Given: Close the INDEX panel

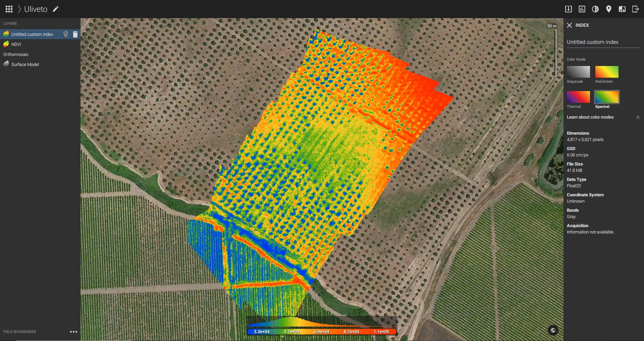Looking at the screenshot, I should (x=569, y=25).
